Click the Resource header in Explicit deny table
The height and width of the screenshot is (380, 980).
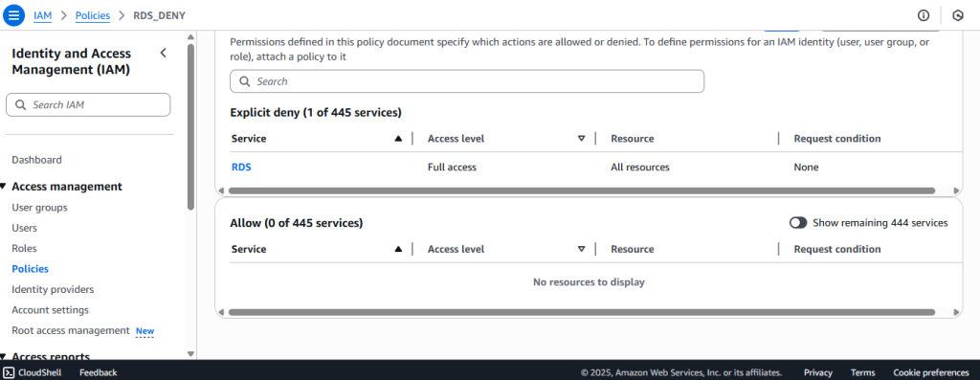tap(632, 139)
